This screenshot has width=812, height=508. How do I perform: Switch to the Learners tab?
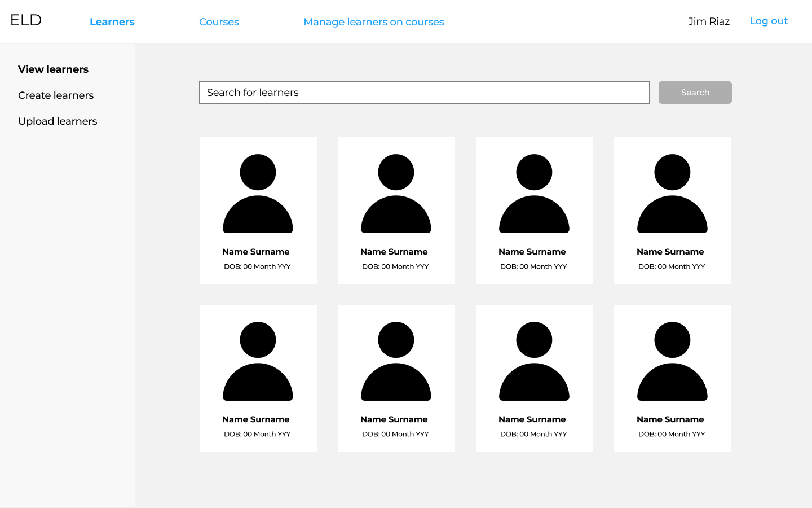(x=112, y=22)
